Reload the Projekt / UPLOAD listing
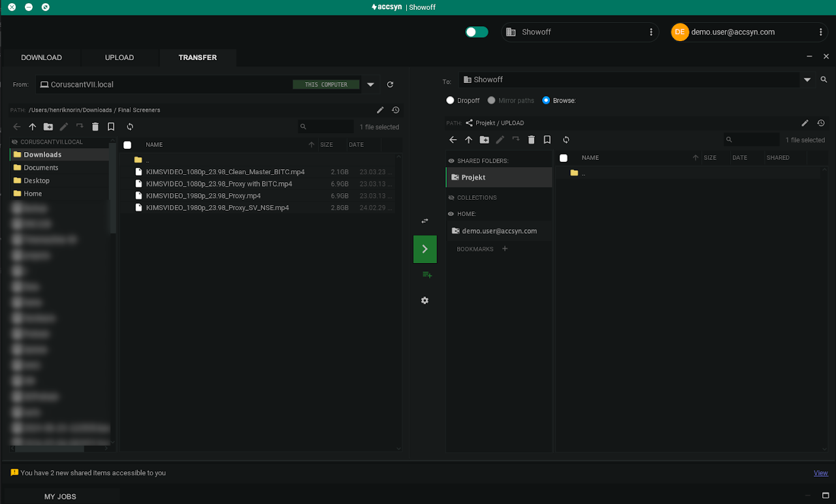 click(566, 140)
